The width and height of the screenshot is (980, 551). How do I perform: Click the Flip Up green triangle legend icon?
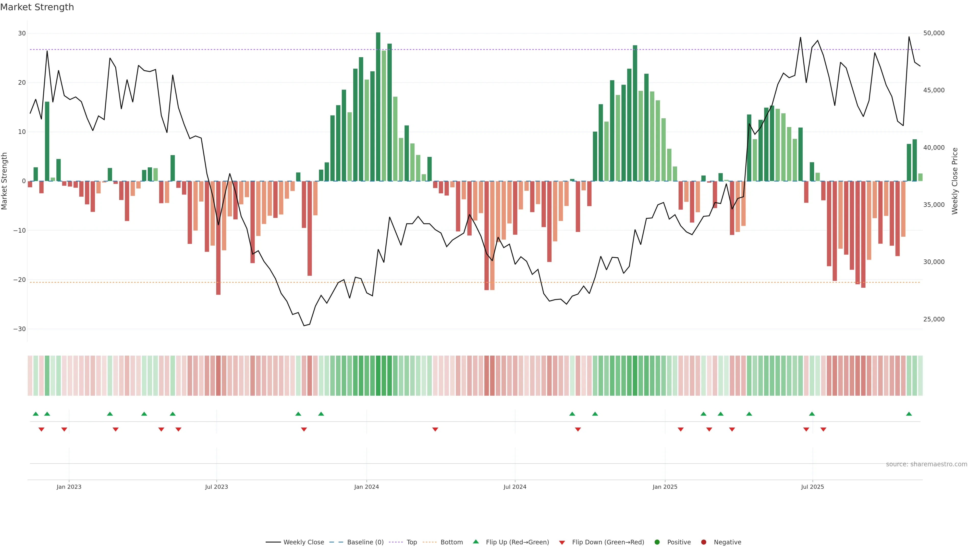tap(475, 542)
